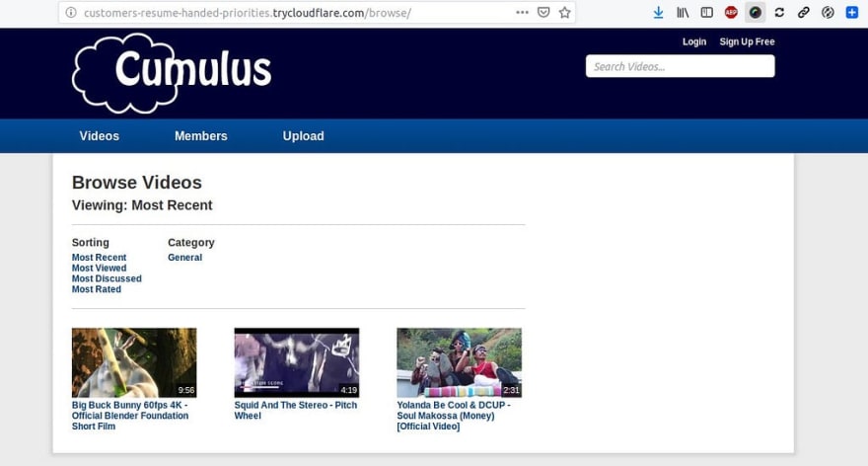Toggle the sidebar view icon
The width and height of the screenshot is (868, 466).
click(707, 12)
